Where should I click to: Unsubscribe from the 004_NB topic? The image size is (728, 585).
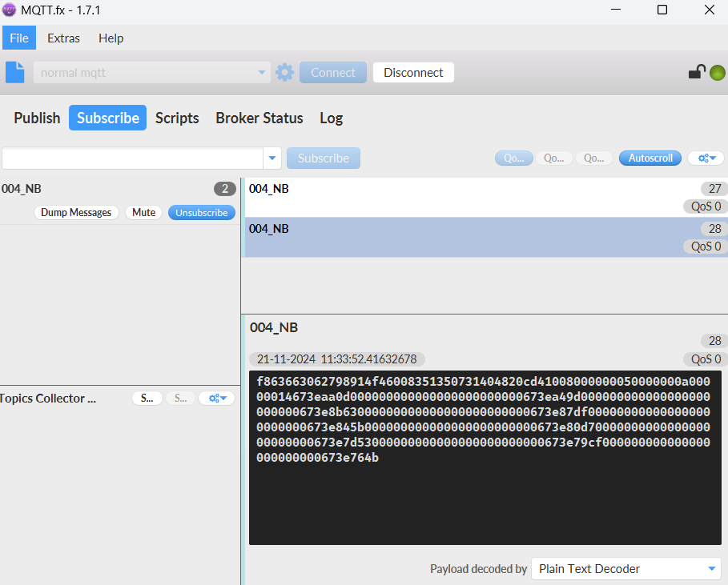[202, 213]
